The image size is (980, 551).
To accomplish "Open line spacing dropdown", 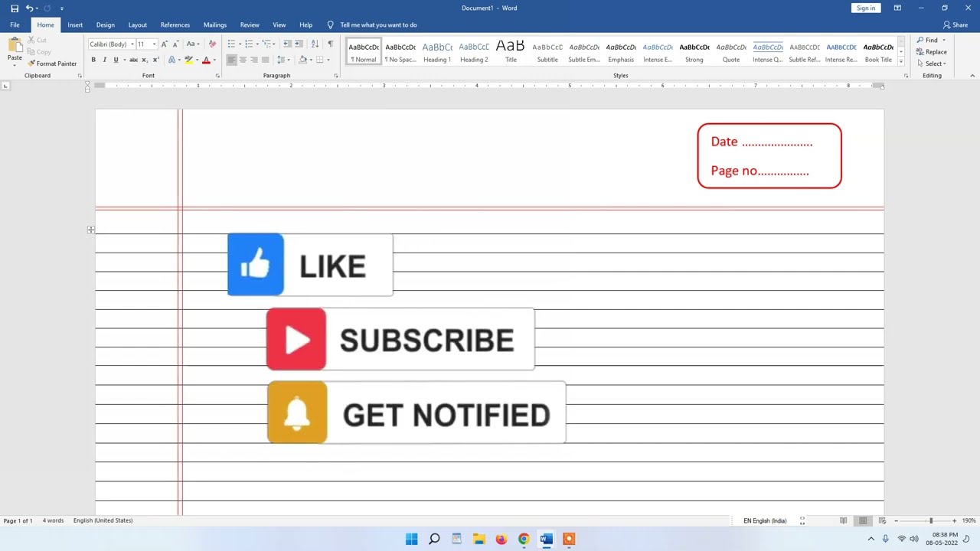I will [x=283, y=60].
